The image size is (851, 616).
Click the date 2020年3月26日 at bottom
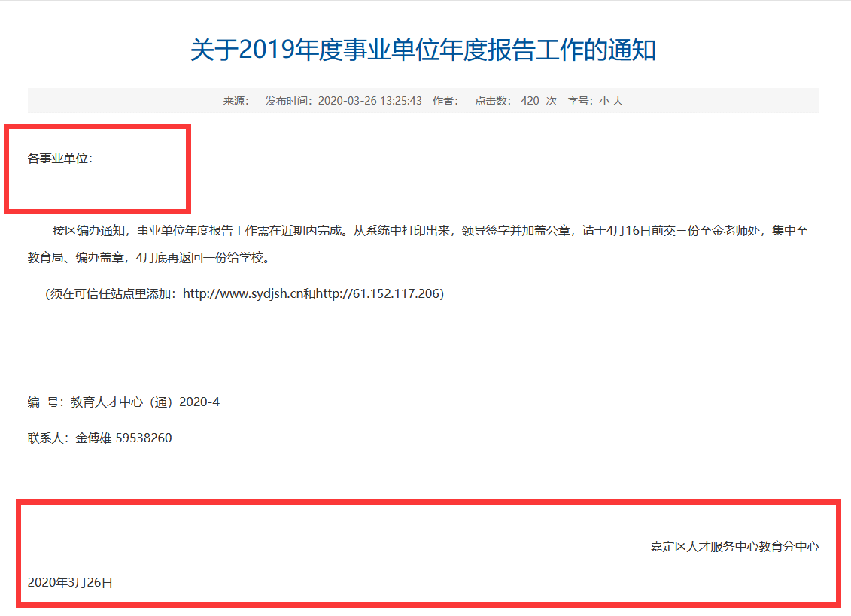click(70, 582)
